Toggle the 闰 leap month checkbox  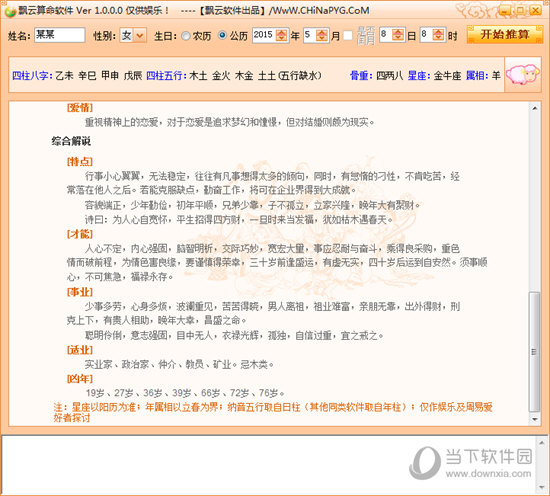pos(348,35)
